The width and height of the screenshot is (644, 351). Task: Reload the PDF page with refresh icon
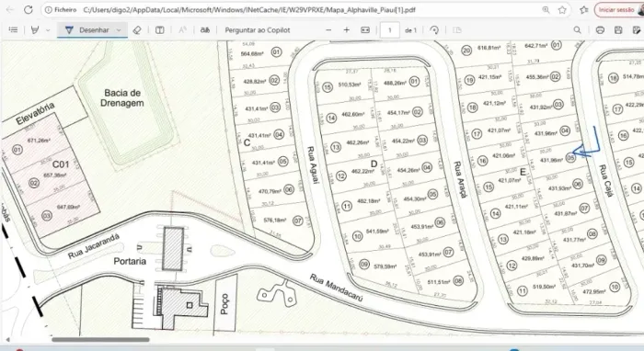[28, 9]
